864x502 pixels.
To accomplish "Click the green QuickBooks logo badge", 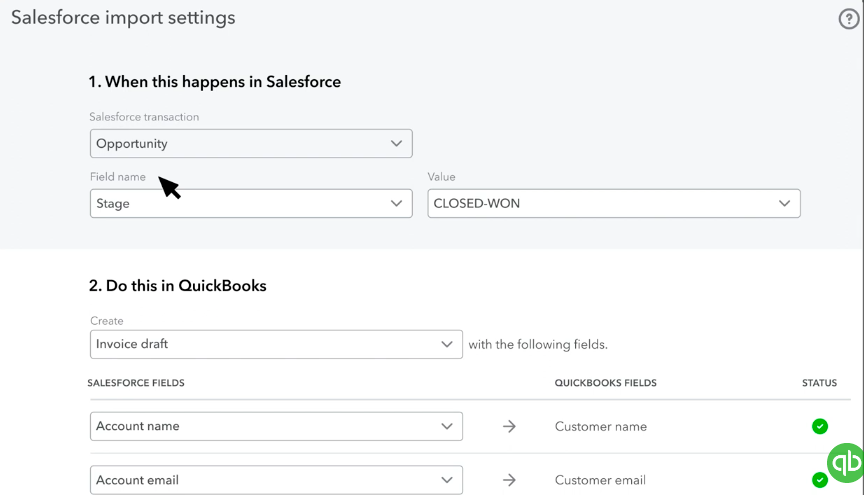I will pyautogui.click(x=845, y=462).
